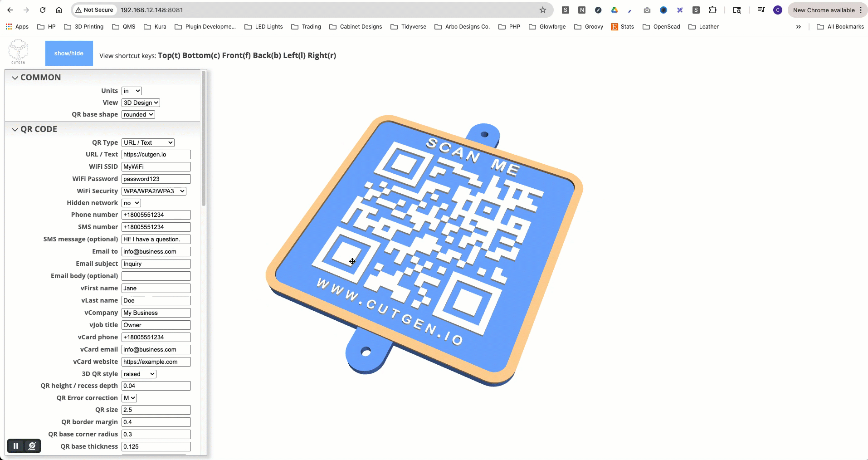Open the media controls icon
868x460 pixels.
761,10
